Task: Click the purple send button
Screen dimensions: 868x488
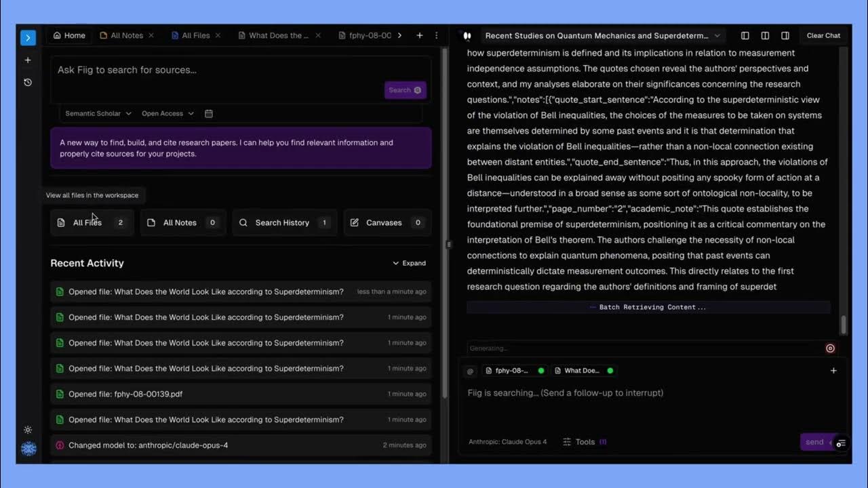Action: 814,442
